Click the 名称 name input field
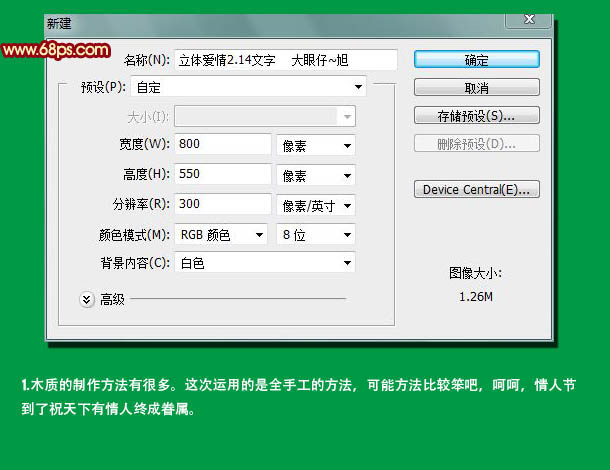The height and width of the screenshot is (470, 610). click(286, 60)
